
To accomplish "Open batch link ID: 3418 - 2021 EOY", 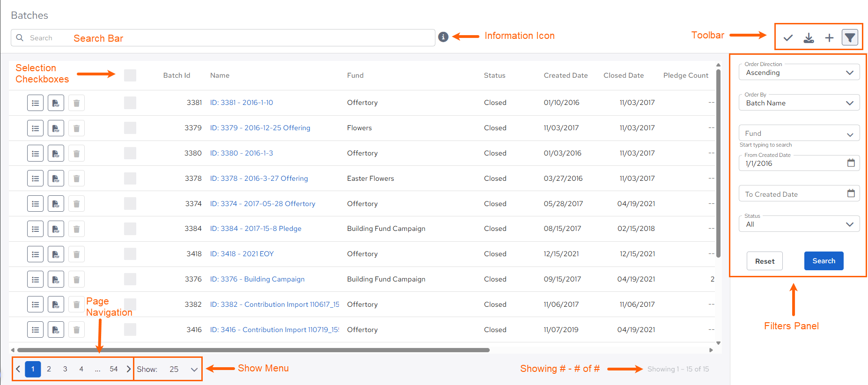I will pos(242,254).
